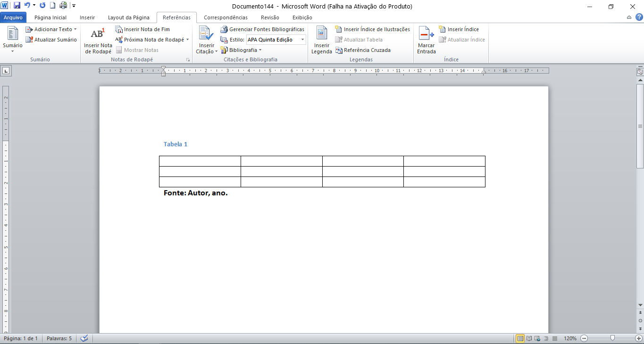The image size is (644, 344).
Task: Click Marcar Entrada
Action: [x=427, y=41]
